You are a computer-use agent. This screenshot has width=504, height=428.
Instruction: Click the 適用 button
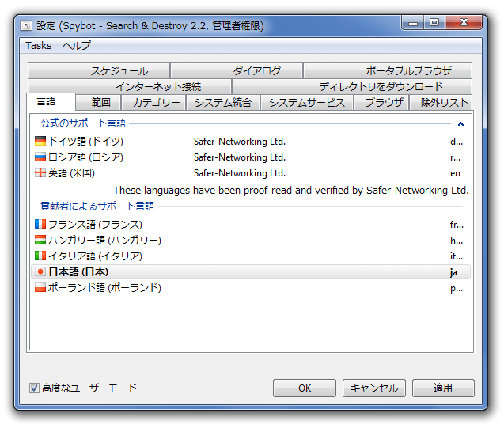coord(443,388)
